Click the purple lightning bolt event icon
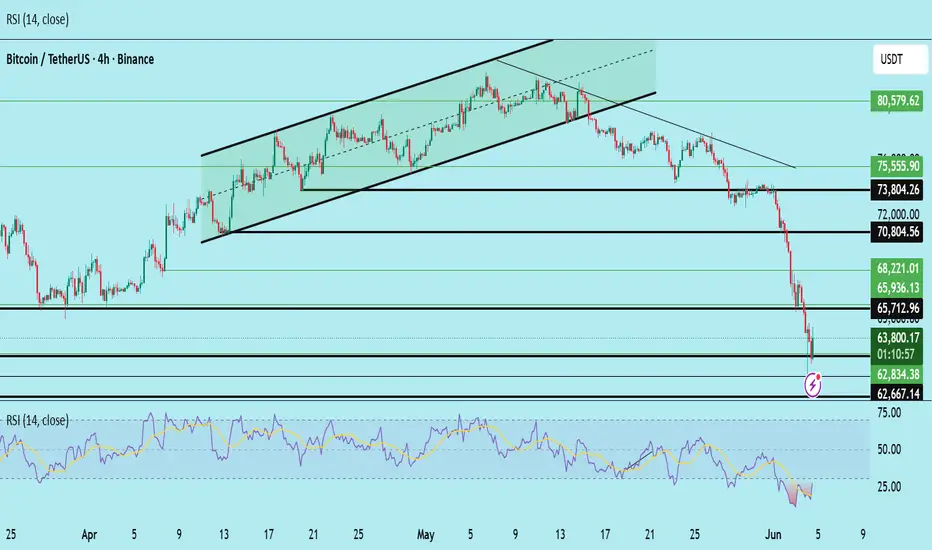This screenshot has height=550, width=932. tap(813, 385)
